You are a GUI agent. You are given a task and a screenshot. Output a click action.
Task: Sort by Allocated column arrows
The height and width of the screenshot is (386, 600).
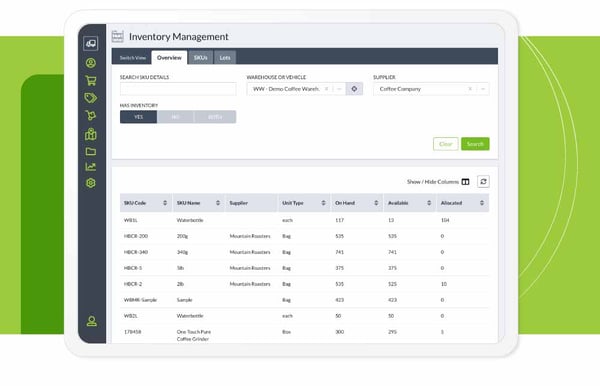click(x=482, y=203)
